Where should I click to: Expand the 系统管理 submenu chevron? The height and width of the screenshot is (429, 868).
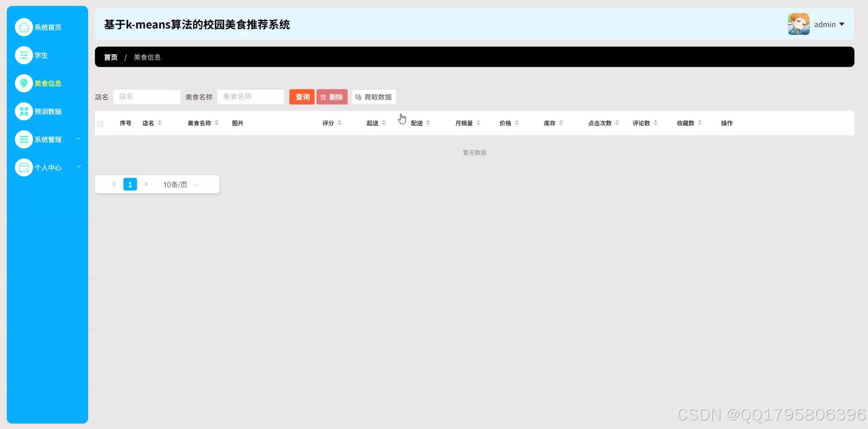click(x=79, y=138)
